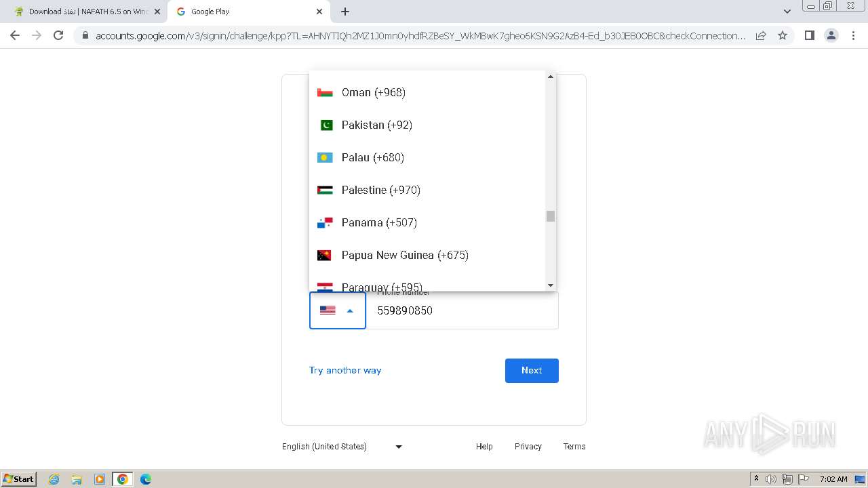This screenshot has width=868, height=488.
Task: Reload the current page
Action: pos(58,35)
